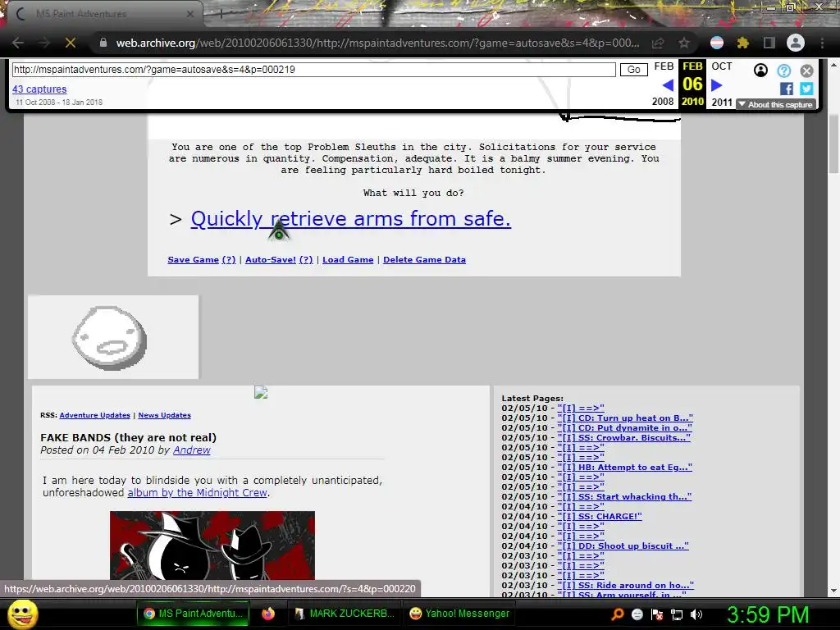Open latest page HB: Attempt to eat Eg...
Image resolution: width=840 pixels, height=630 pixels.
[624, 467]
